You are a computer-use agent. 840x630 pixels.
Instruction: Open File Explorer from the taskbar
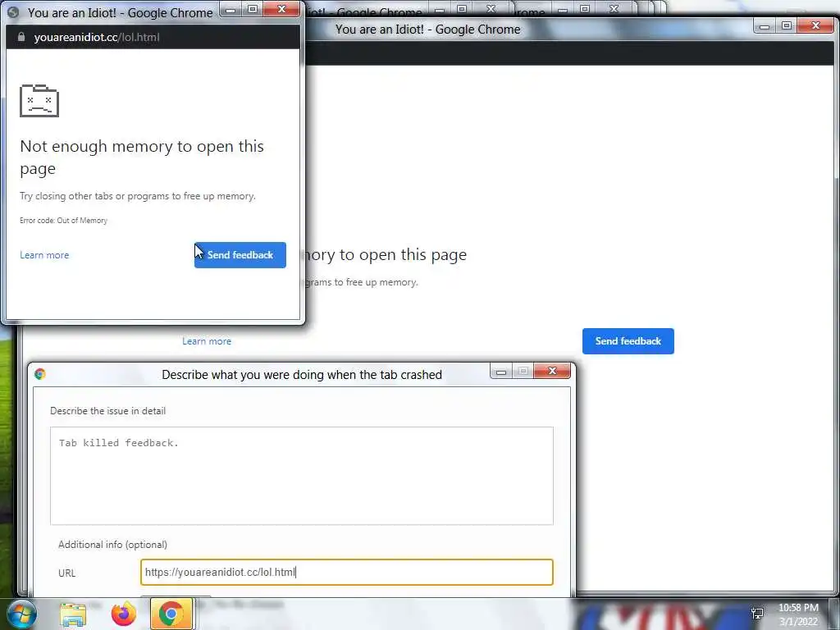[x=73, y=614]
